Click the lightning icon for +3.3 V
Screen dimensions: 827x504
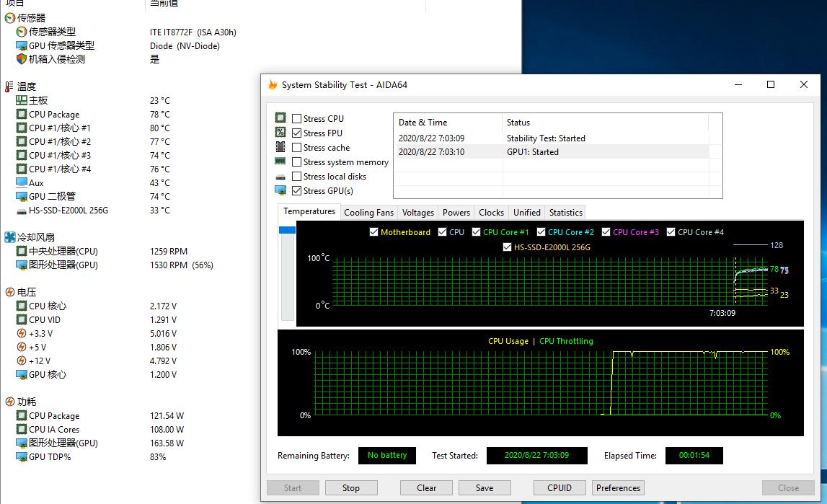[x=21, y=333]
